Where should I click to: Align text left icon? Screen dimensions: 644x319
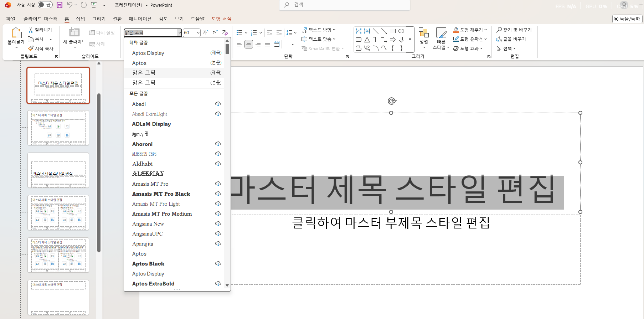tap(239, 44)
